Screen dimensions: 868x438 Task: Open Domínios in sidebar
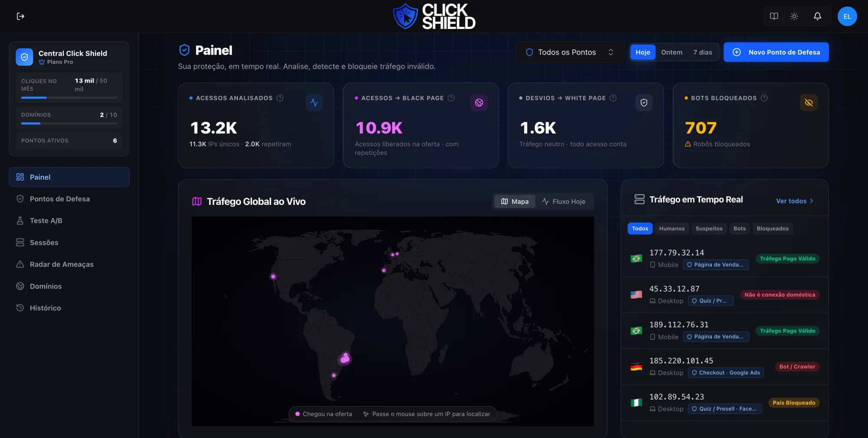[x=69, y=286]
